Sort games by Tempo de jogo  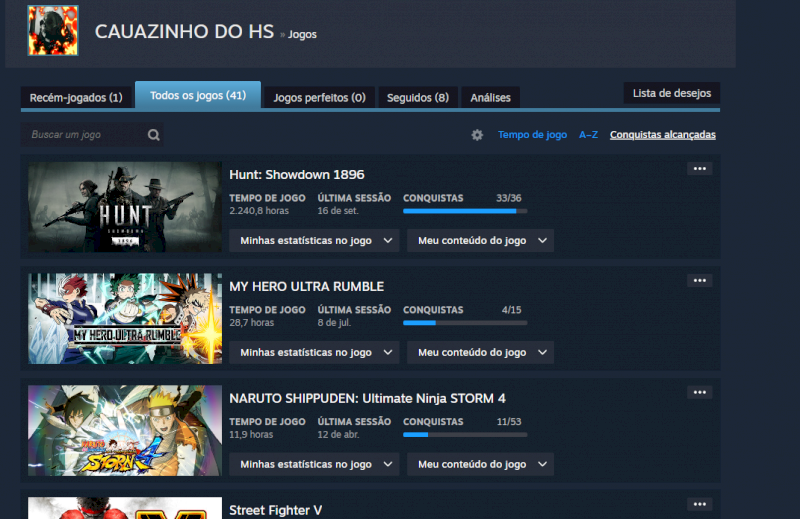coord(533,135)
